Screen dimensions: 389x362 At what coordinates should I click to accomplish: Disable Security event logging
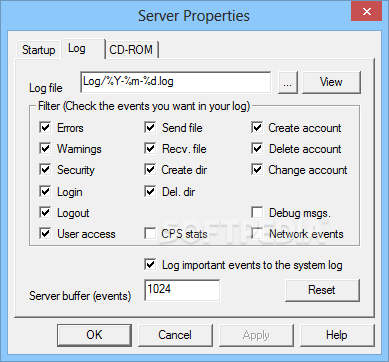45,170
